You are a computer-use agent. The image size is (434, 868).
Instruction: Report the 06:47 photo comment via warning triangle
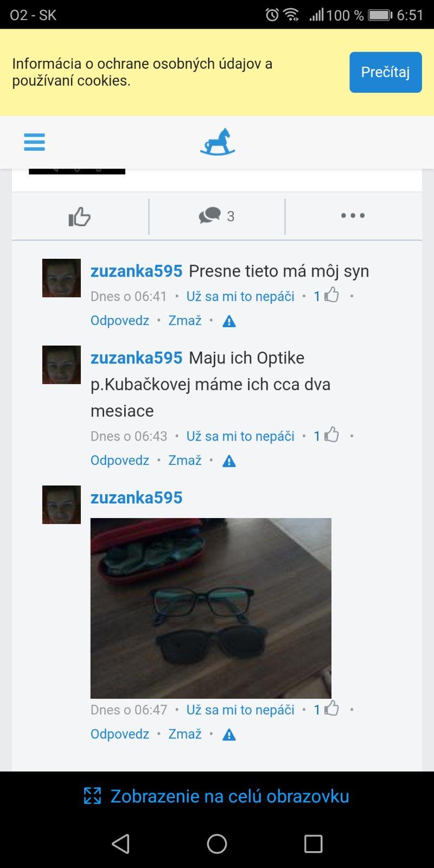229,735
